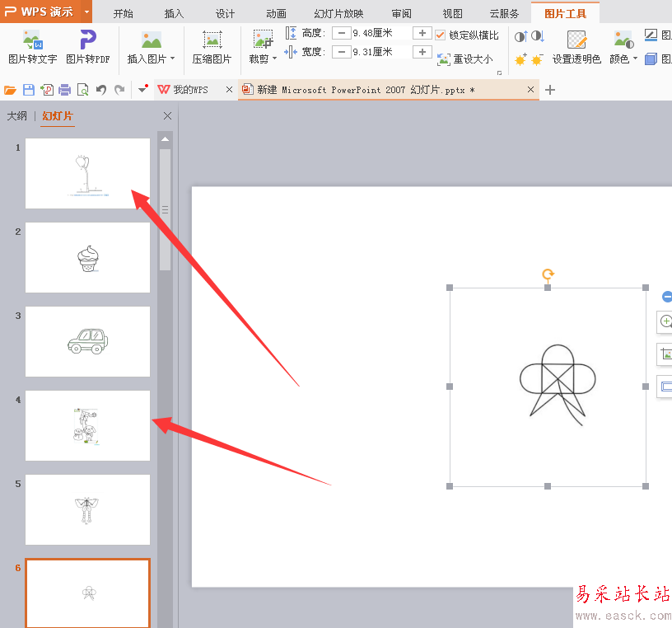The image size is (672, 628).
Task: Click the height field showing 9.48厘米
Action: (x=381, y=33)
